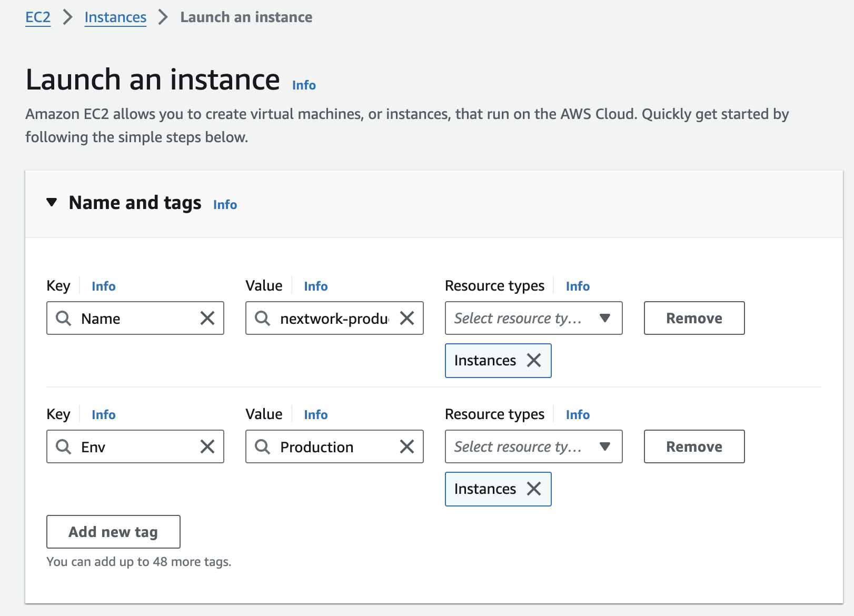
Task: Clear the Name key field with its X icon
Action: (207, 318)
